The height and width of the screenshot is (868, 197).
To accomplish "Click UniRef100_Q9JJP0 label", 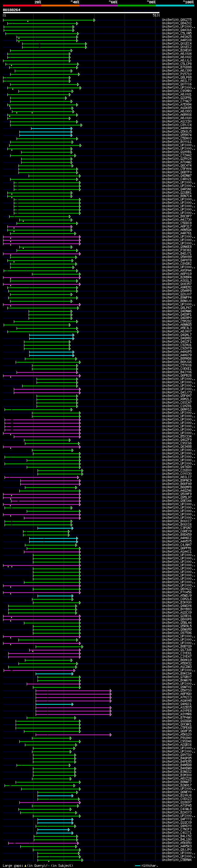I will 177,850.
